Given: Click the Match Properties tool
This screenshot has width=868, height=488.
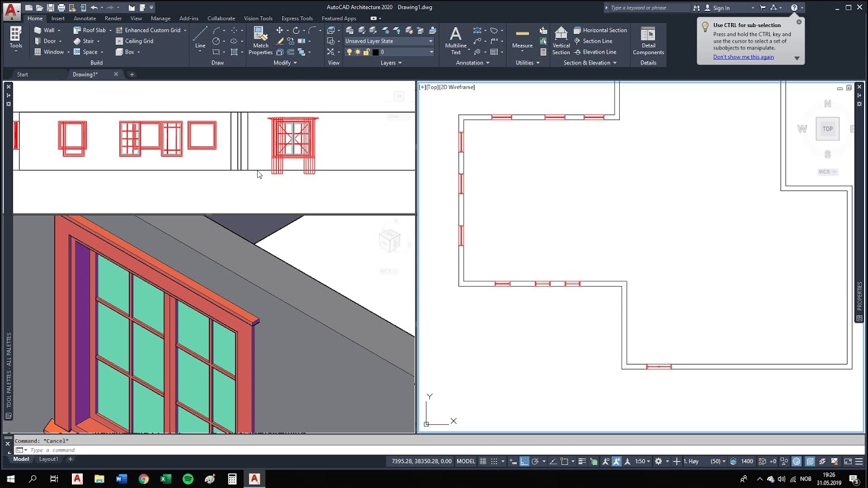Looking at the screenshot, I should pyautogui.click(x=260, y=41).
